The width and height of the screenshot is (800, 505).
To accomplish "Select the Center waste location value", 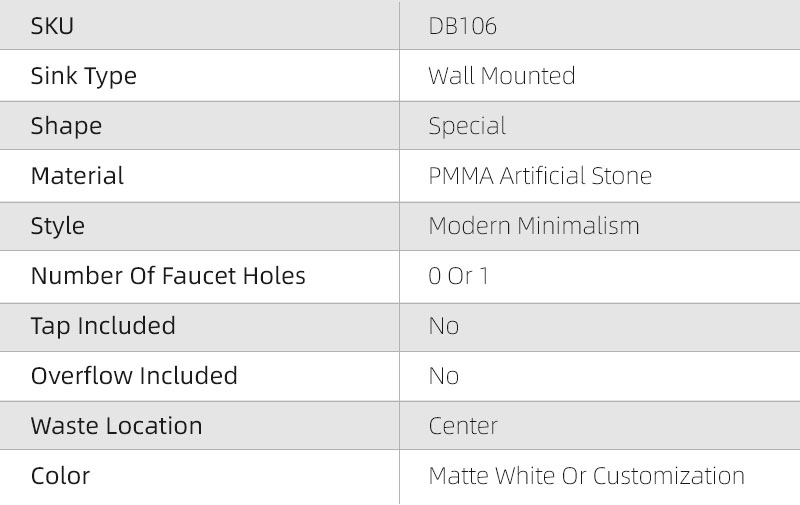I will [463, 426].
